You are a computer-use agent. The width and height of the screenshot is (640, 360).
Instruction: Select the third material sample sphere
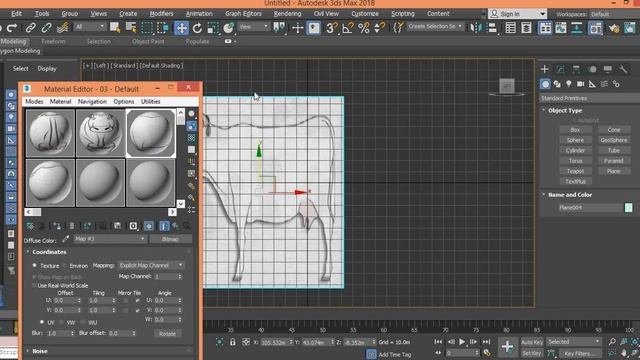tap(151, 133)
